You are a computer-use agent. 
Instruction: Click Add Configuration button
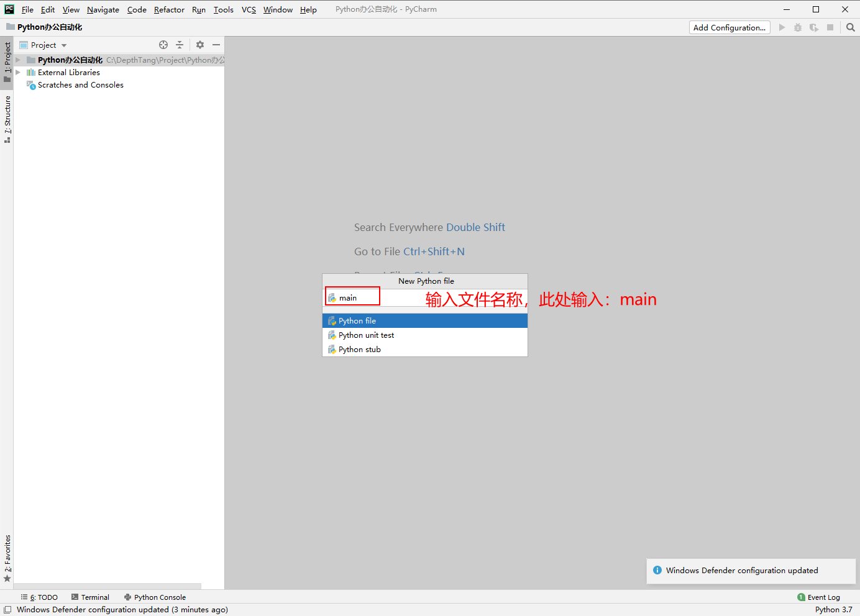730,27
